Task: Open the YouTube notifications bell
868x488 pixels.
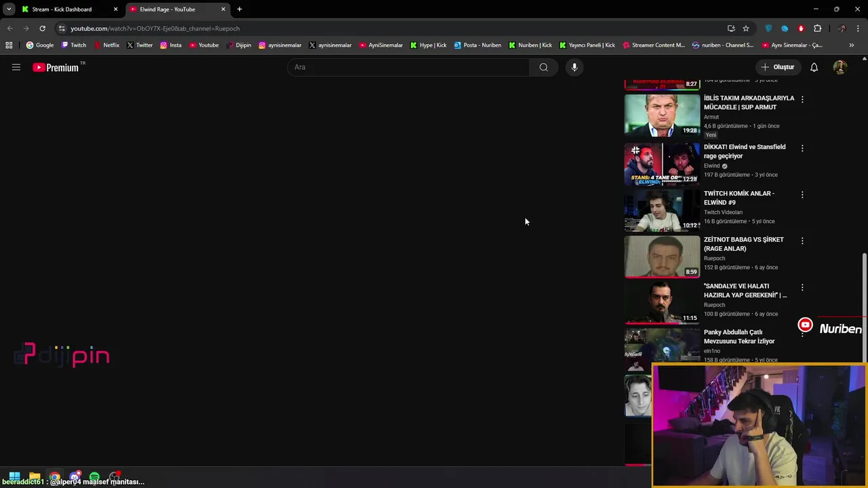Action: [x=814, y=67]
